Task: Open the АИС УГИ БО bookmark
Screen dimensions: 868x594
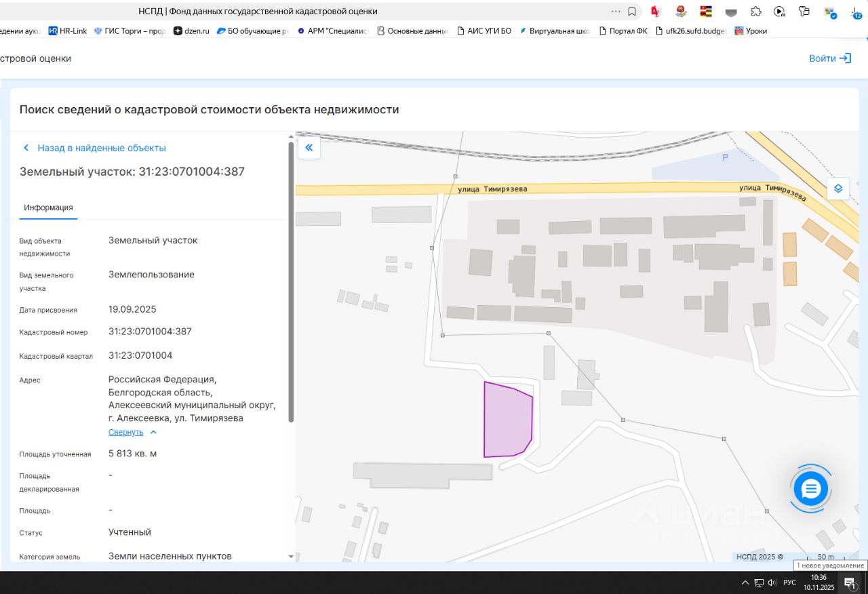Action: coord(484,31)
